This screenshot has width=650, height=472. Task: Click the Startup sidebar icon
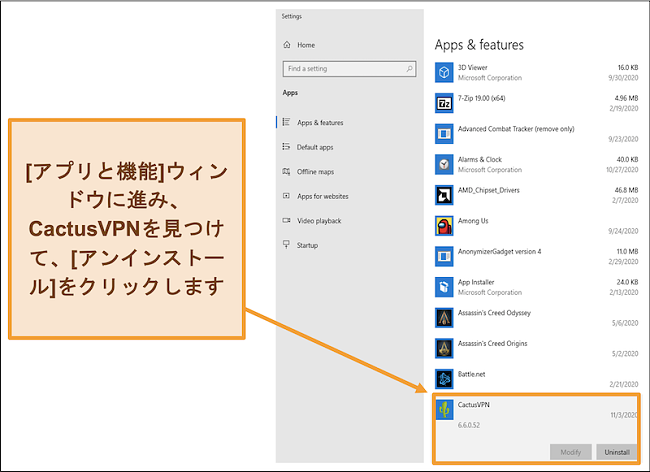point(286,245)
